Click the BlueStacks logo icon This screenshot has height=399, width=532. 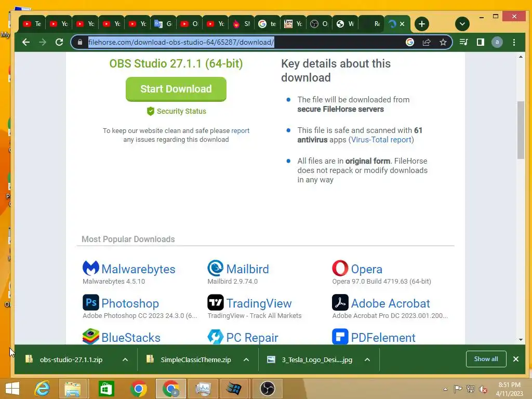pos(90,337)
